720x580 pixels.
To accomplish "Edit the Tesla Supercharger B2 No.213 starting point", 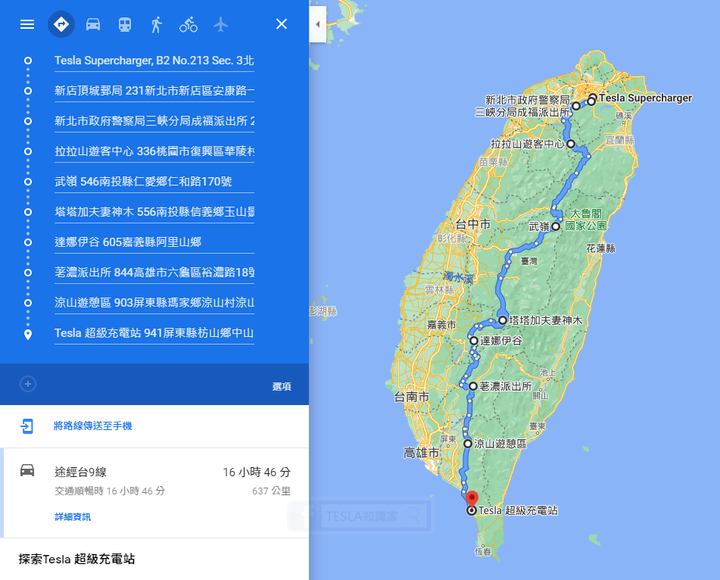I will pos(154,61).
